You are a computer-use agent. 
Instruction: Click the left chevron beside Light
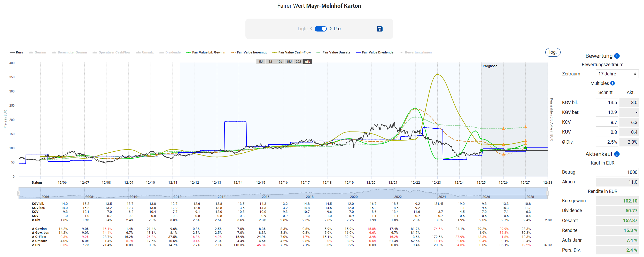[x=311, y=29]
